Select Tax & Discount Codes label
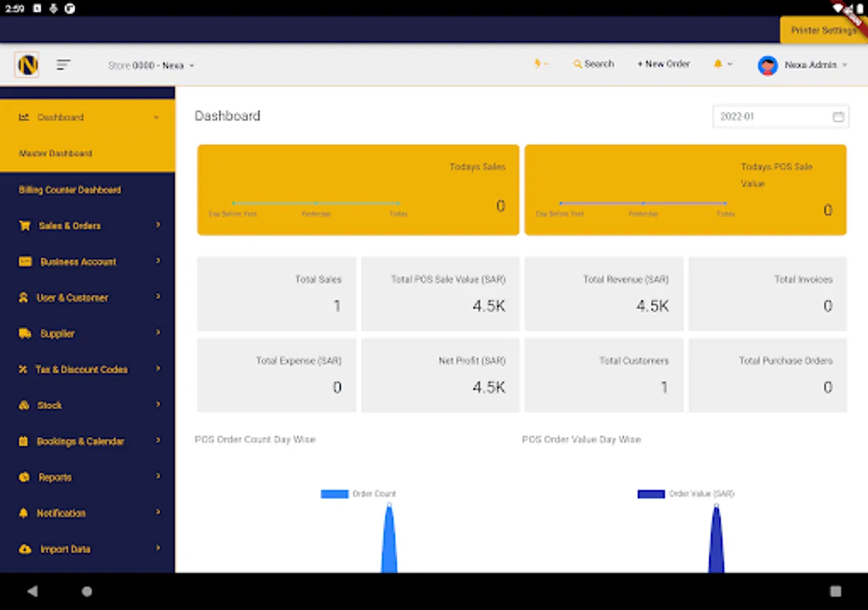Viewport: 868px width, 610px height. pyautogui.click(x=81, y=369)
